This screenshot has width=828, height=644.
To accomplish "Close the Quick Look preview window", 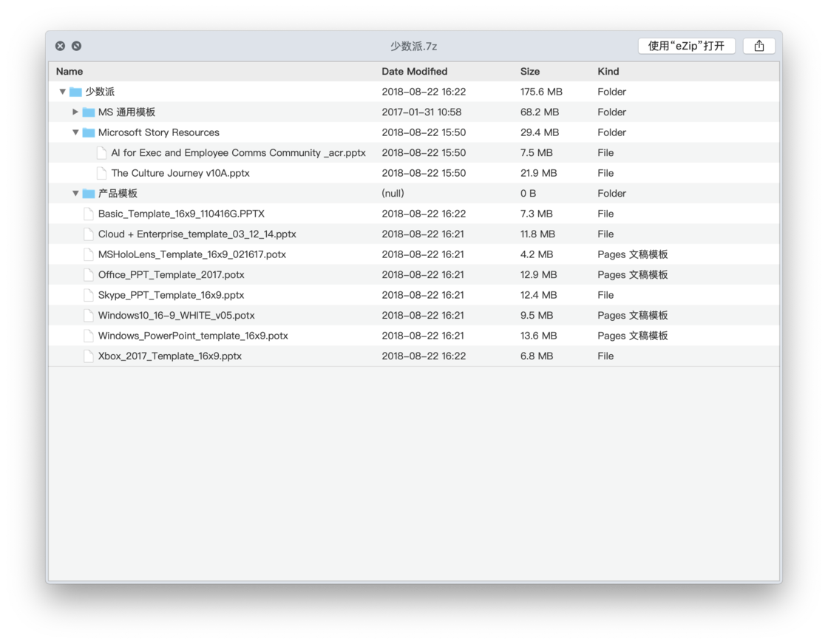I will pos(60,46).
